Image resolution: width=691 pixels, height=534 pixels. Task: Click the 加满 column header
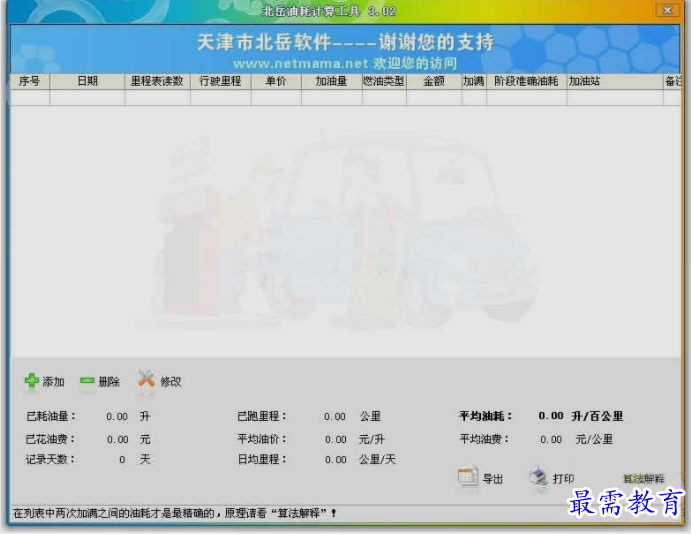474,81
